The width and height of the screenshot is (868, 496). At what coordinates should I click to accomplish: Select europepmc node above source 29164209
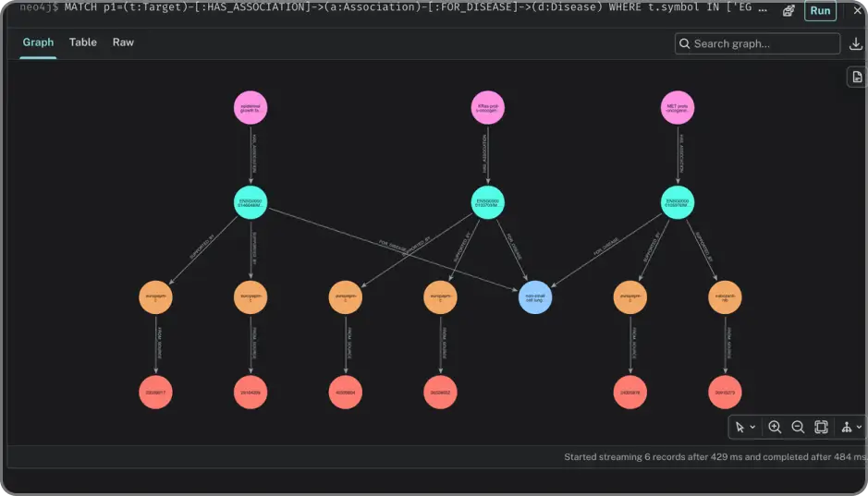click(251, 297)
